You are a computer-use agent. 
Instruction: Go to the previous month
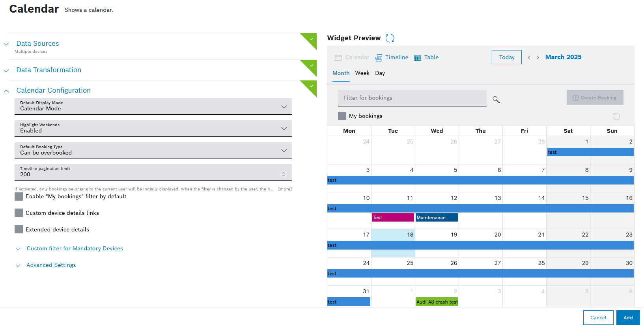(529, 58)
